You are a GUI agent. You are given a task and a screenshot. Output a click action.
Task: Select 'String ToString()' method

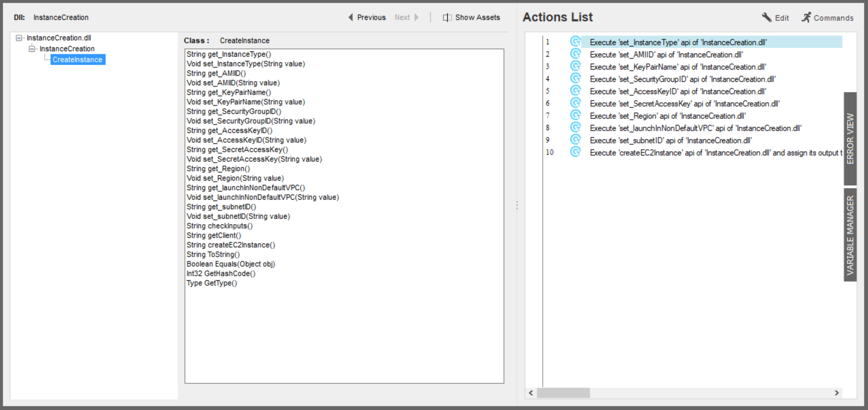[213, 254]
